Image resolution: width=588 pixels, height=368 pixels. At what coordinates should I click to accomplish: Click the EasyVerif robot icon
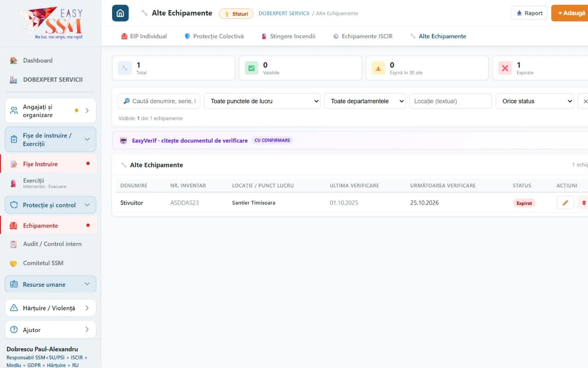coord(124,140)
